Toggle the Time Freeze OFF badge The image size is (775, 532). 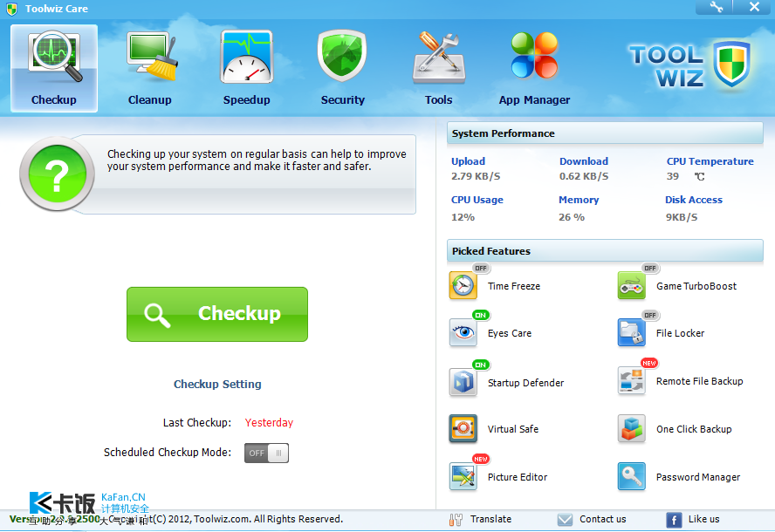click(481, 269)
